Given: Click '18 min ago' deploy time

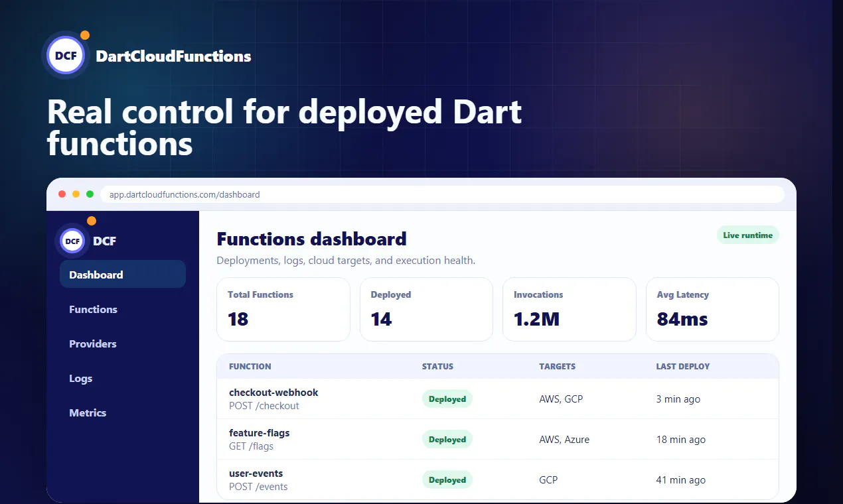Looking at the screenshot, I should (x=681, y=440).
